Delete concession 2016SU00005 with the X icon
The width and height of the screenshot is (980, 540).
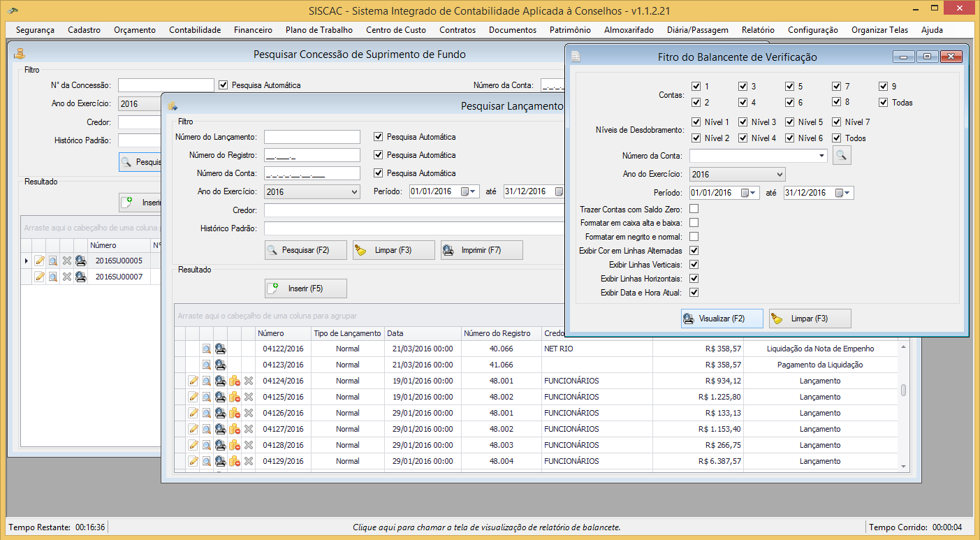(x=67, y=261)
